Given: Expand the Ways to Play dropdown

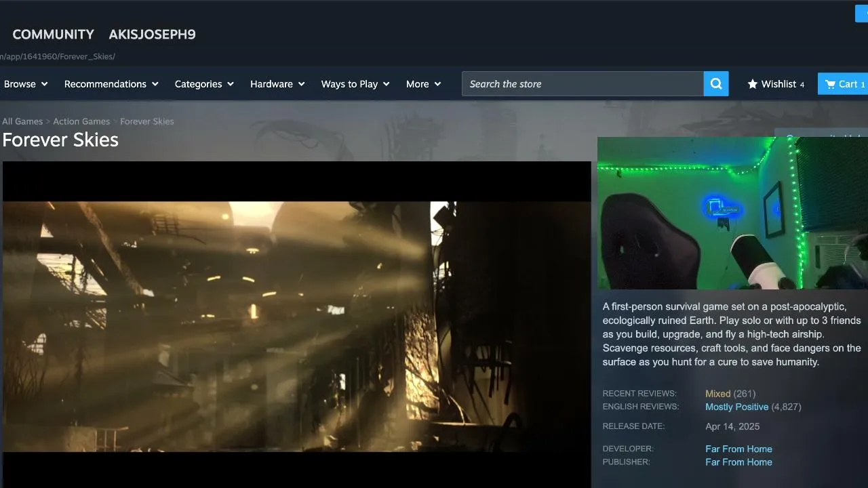Looking at the screenshot, I should 355,84.
